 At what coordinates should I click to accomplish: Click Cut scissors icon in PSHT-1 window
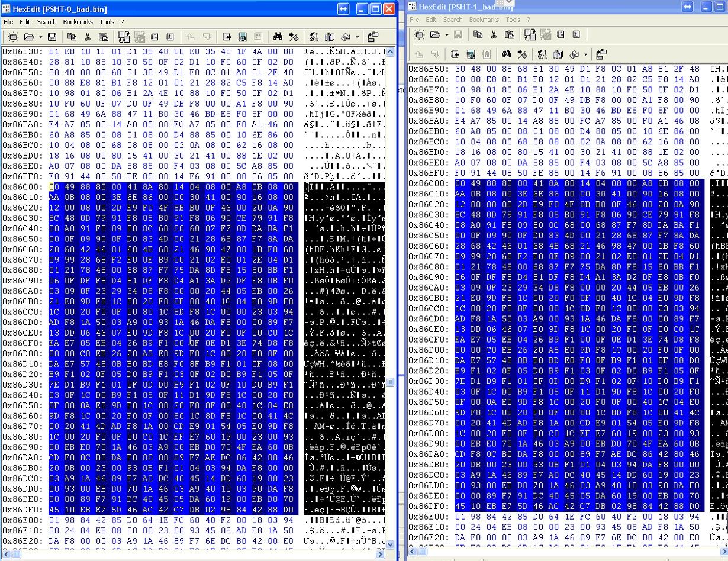click(x=494, y=35)
